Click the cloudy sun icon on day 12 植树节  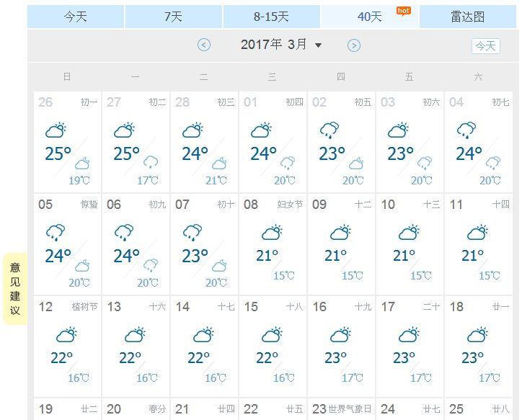point(66,334)
